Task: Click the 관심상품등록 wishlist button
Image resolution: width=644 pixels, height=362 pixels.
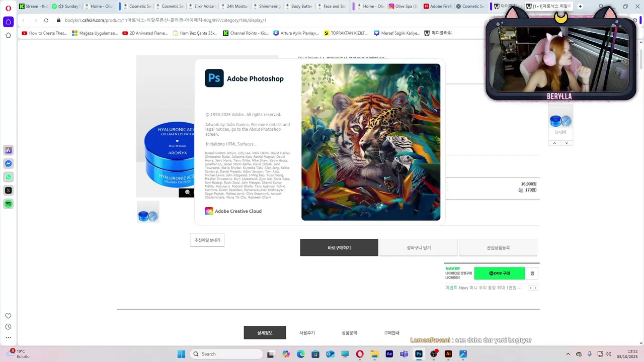Action: 498,247
